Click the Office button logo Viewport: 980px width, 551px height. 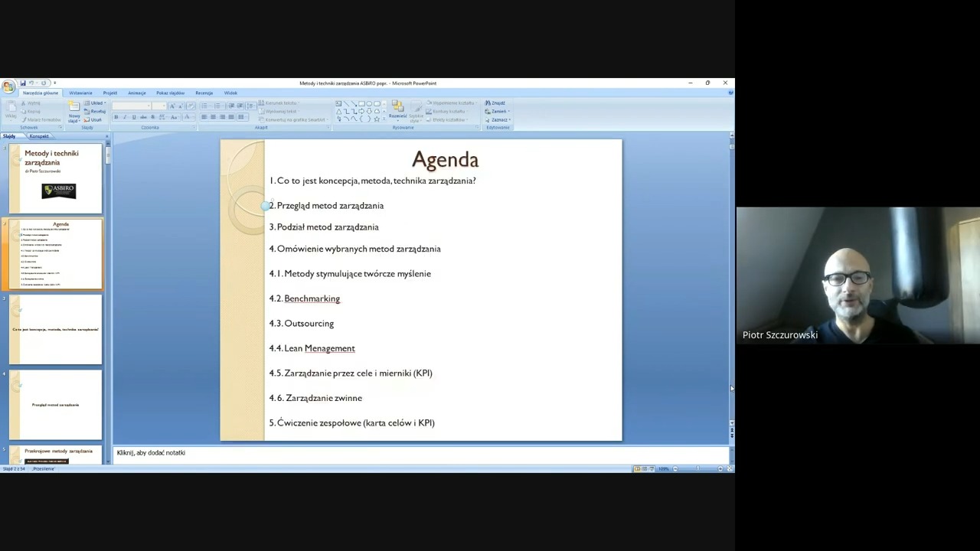pos(8,87)
